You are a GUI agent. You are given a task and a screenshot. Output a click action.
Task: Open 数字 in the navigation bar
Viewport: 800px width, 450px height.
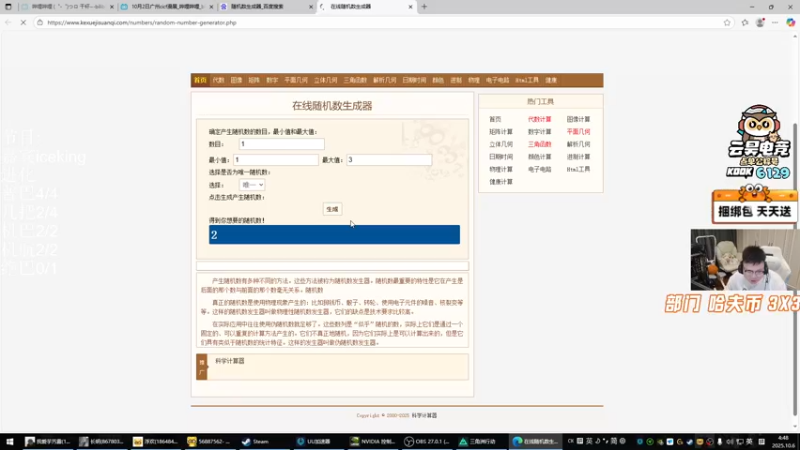coord(272,80)
